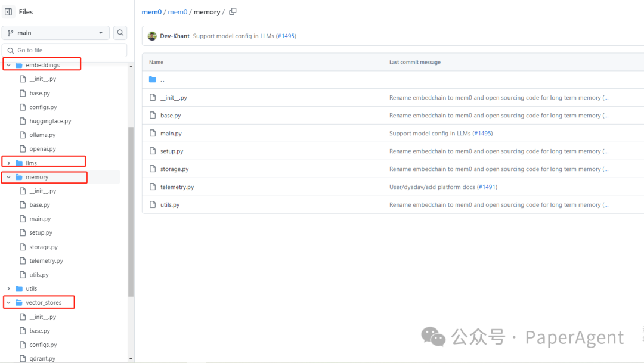Open main.py in file listing
The height and width of the screenshot is (363, 644).
(171, 134)
